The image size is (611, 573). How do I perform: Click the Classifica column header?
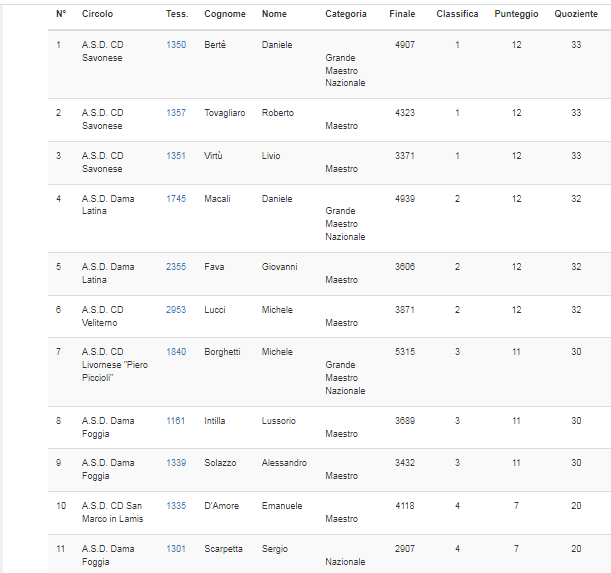coord(457,14)
